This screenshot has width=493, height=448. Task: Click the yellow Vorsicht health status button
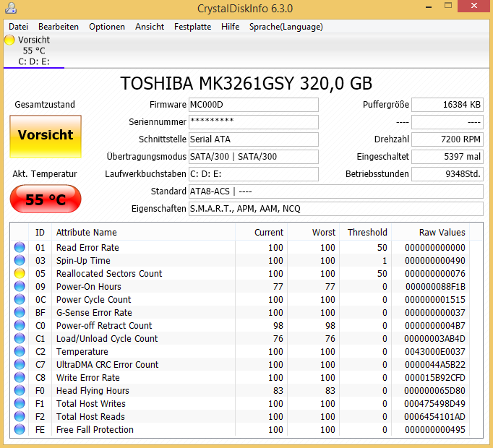46,136
